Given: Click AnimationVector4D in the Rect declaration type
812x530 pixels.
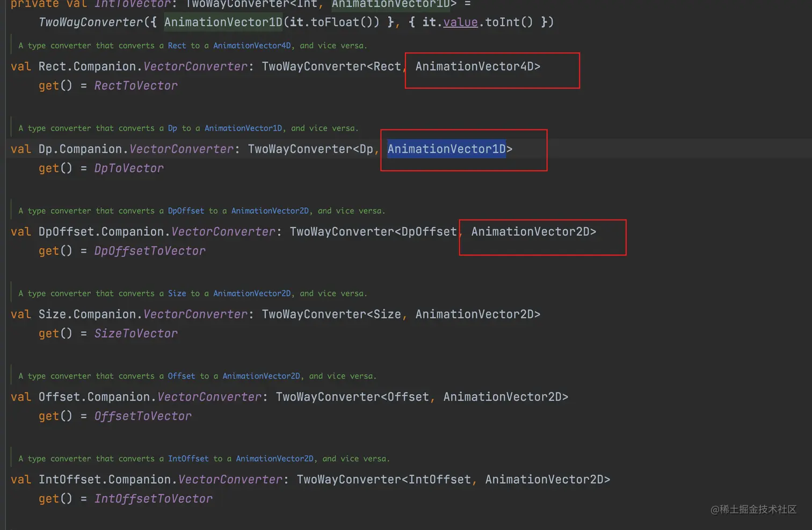Looking at the screenshot, I should (475, 67).
